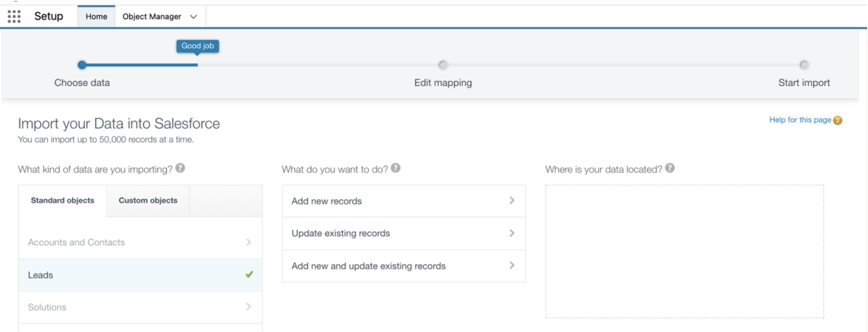Image resolution: width=868 pixels, height=332 pixels.
Task: Click the green checkmark on Leads row
Action: click(x=249, y=274)
